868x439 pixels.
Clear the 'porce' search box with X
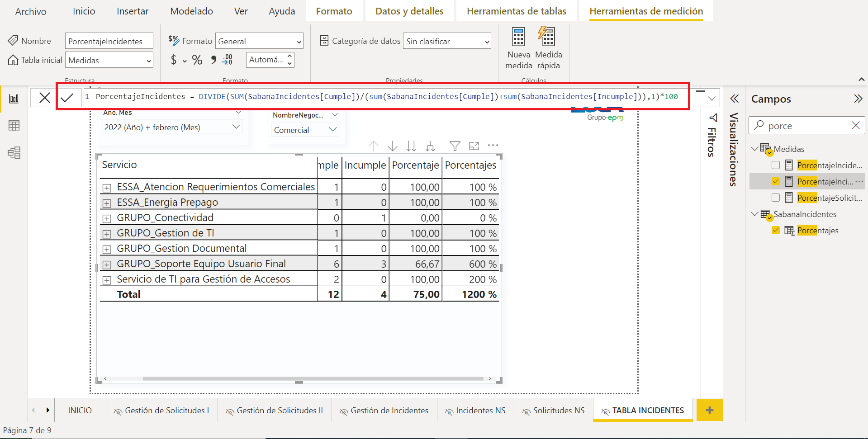pos(856,126)
